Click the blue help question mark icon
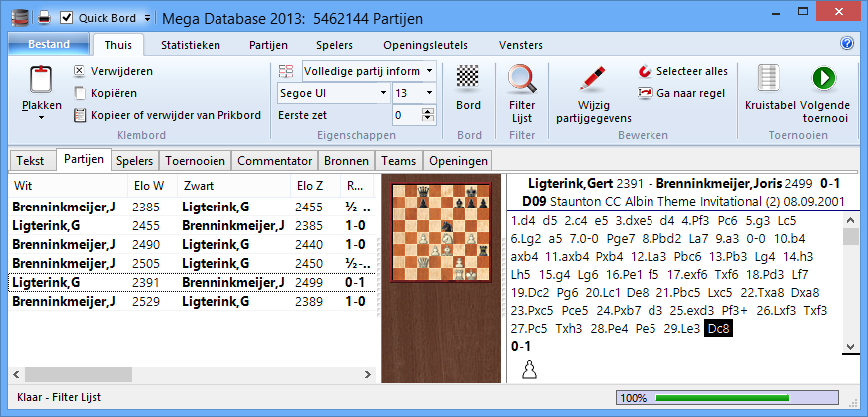The image size is (868, 417). click(x=847, y=44)
